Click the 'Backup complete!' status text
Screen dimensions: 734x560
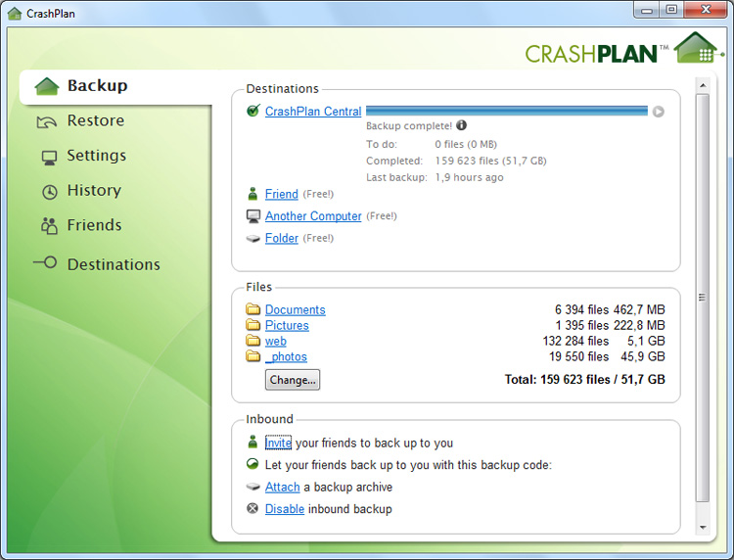tap(409, 125)
